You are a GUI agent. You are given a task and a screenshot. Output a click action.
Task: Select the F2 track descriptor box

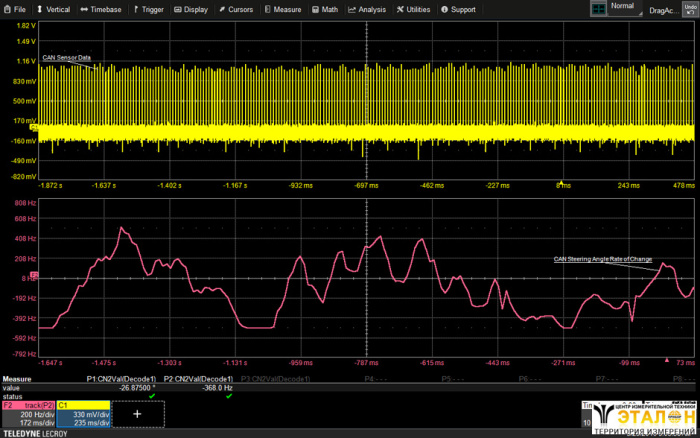[28, 415]
